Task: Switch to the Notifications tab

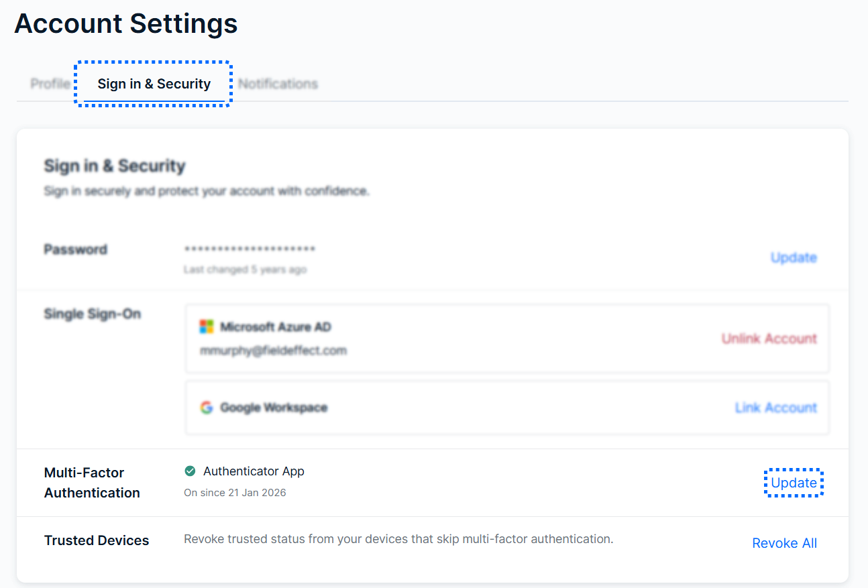Action: [x=278, y=84]
